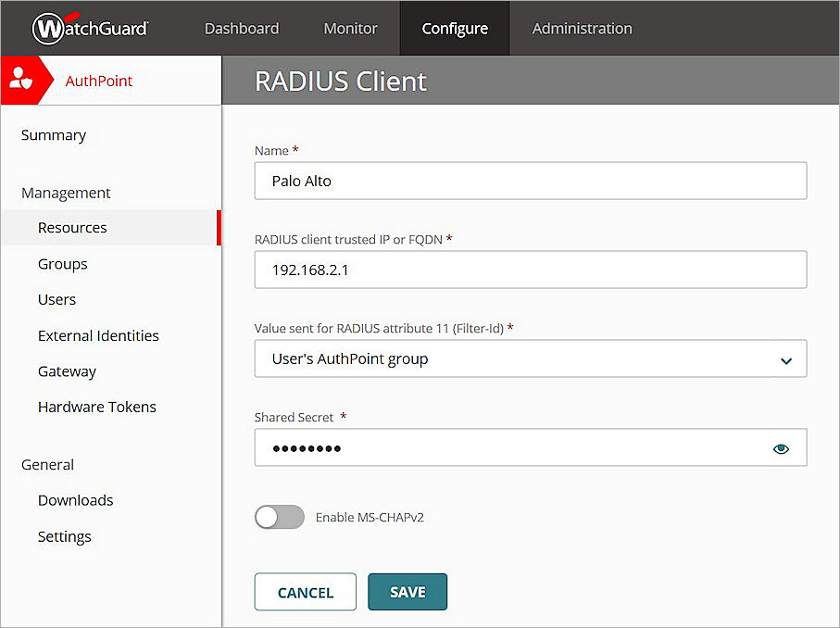
Task: Click the Name input field
Action: coord(530,181)
